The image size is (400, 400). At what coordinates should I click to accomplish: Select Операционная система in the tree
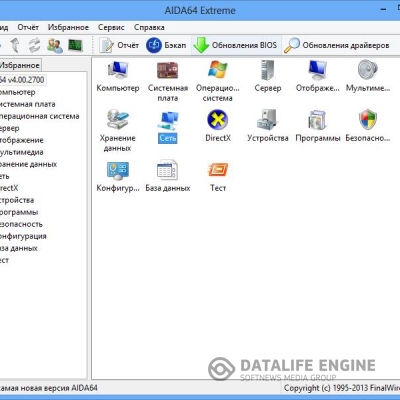click(x=40, y=116)
